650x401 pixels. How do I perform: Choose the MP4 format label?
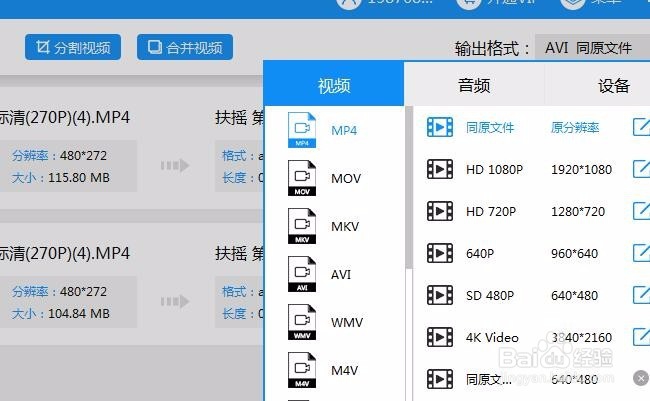pyautogui.click(x=344, y=131)
